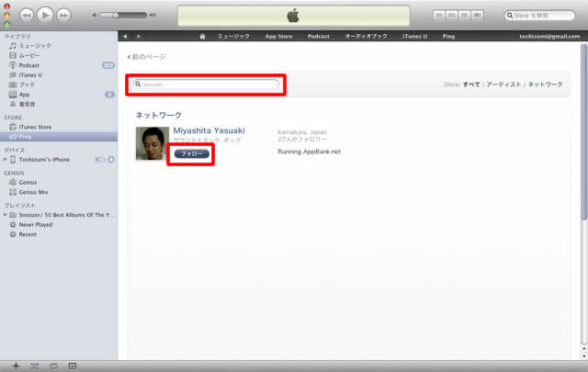
Task: Filter results by ネットワーク
Action: [545, 85]
